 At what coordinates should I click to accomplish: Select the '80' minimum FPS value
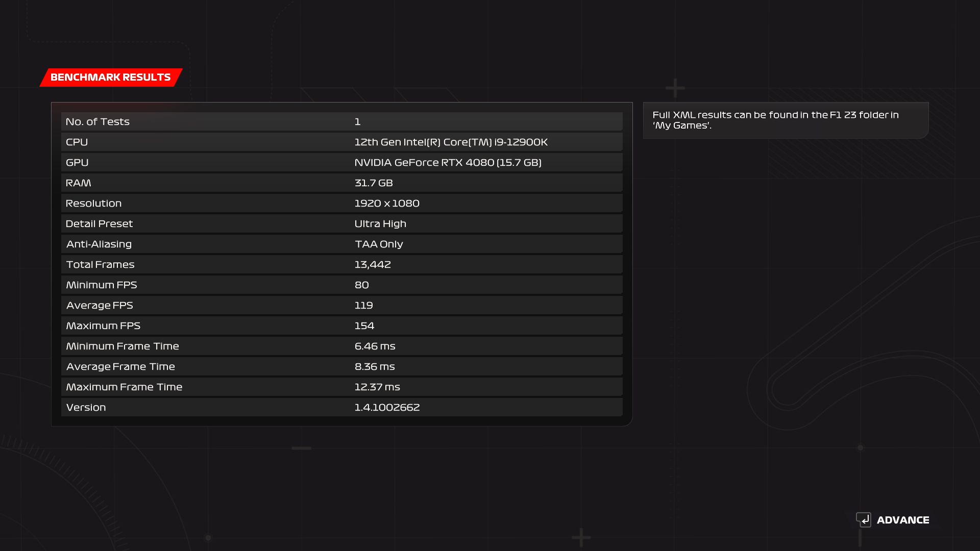[x=362, y=285]
